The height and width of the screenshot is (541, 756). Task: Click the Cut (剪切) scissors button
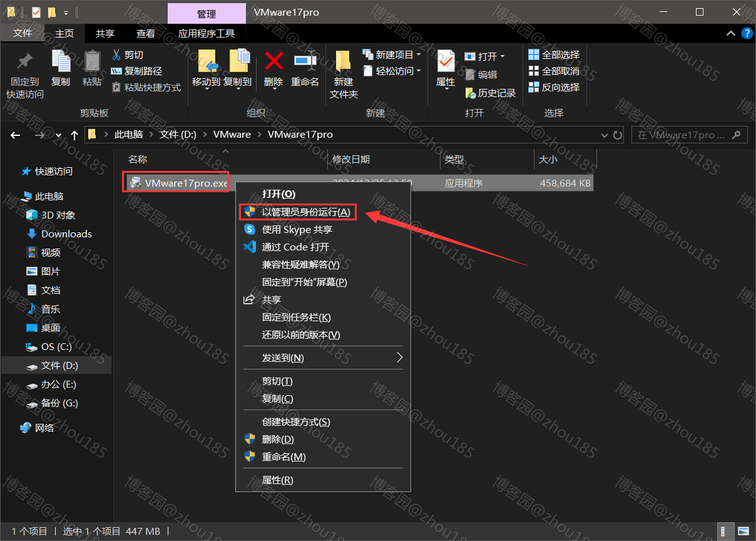click(127, 55)
